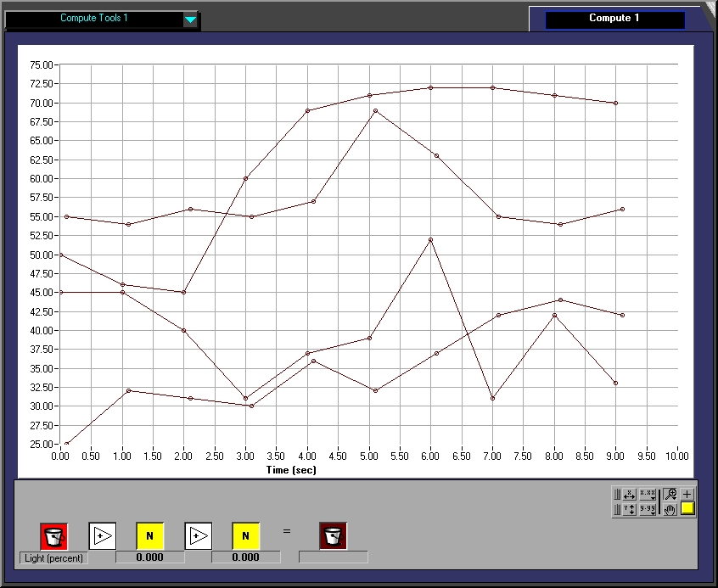Open the x.xx X-axis format dropdown

click(x=648, y=494)
